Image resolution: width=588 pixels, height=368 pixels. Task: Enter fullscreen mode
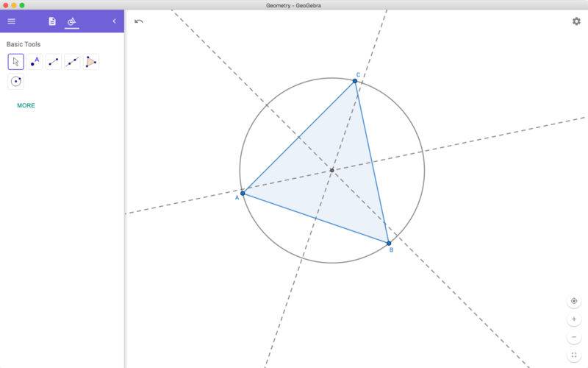point(574,355)
